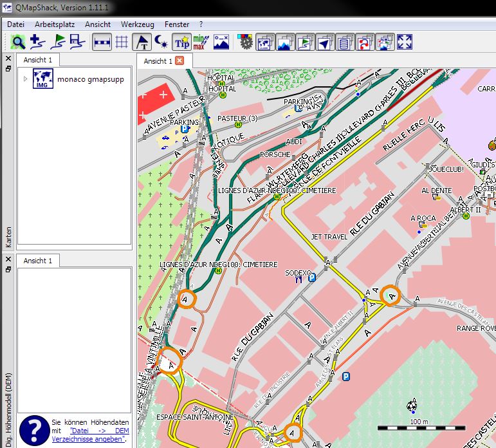This screenshot has width=496, height=448.
Task: Click the A ROCA map label
Action: point(423,218)
